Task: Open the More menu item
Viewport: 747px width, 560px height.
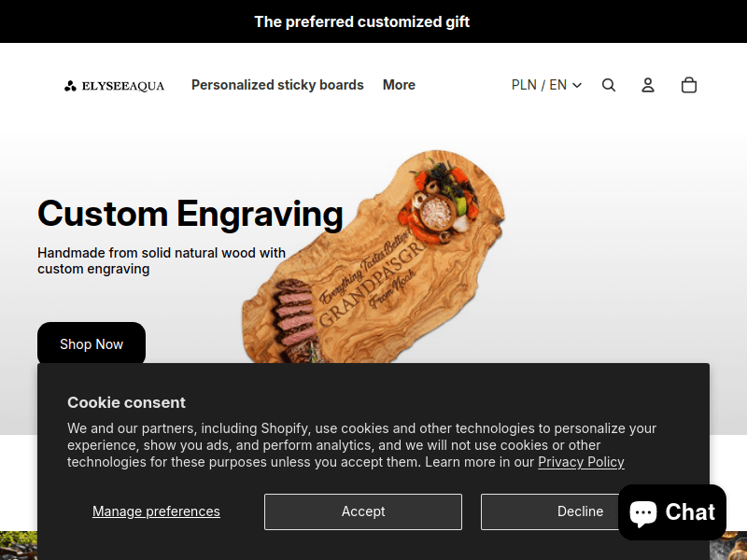Action: (x=399, y=85)
